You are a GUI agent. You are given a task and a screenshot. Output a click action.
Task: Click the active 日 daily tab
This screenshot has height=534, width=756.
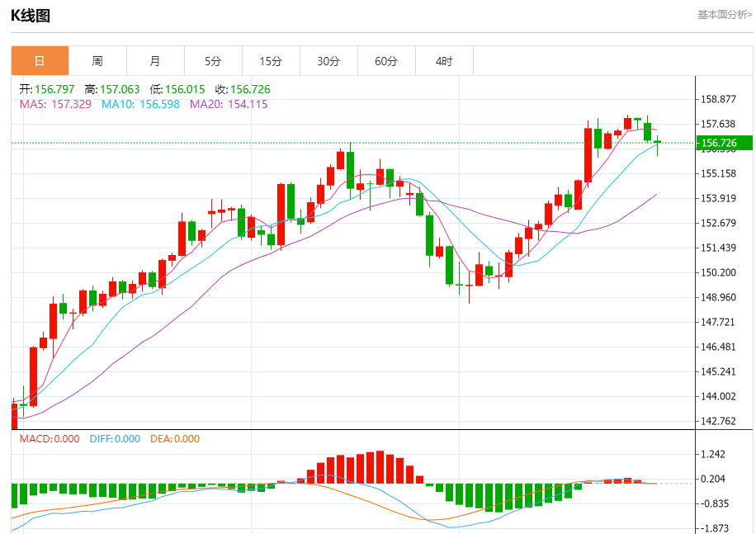tap(40, 61)
